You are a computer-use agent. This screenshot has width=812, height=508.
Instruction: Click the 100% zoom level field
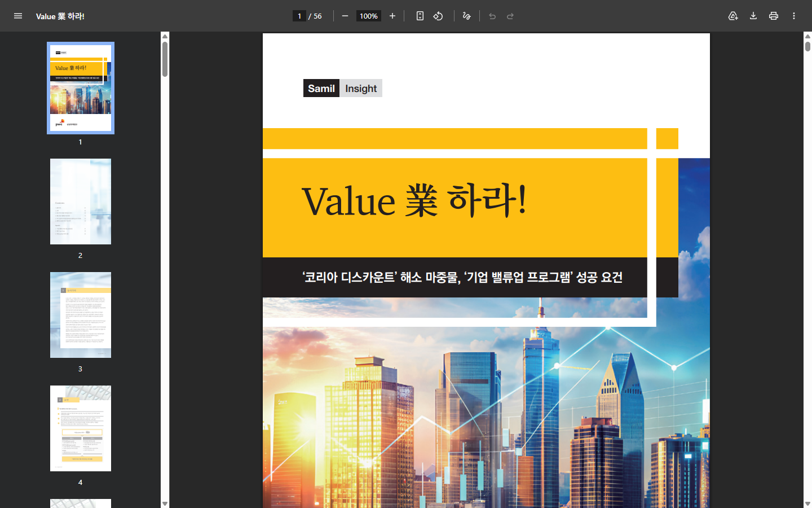tap(369, 16)
